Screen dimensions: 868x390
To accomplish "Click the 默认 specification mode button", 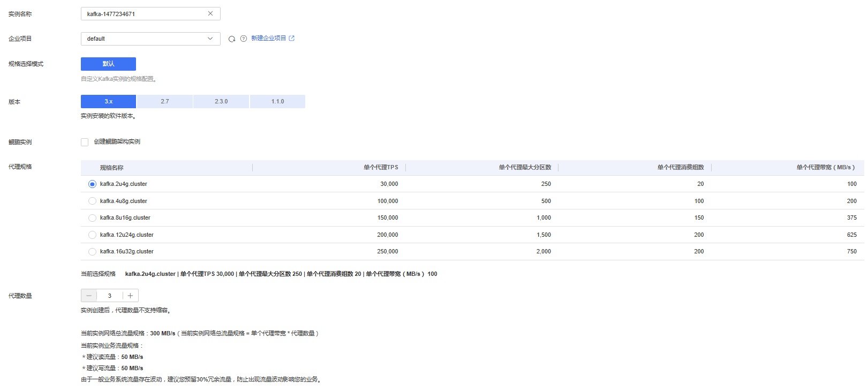I will pyautogui.click(x=108, y=64).
